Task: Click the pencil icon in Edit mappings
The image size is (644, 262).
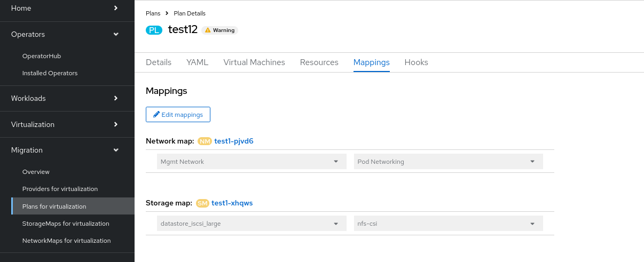Action: [156, 115]
